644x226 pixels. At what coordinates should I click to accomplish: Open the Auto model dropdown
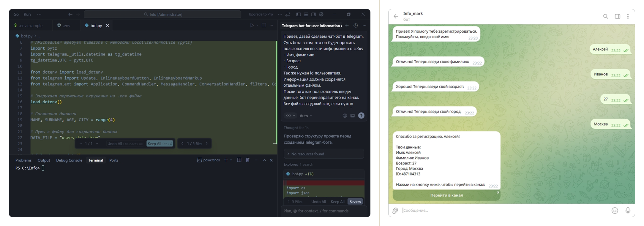[306, 116]
